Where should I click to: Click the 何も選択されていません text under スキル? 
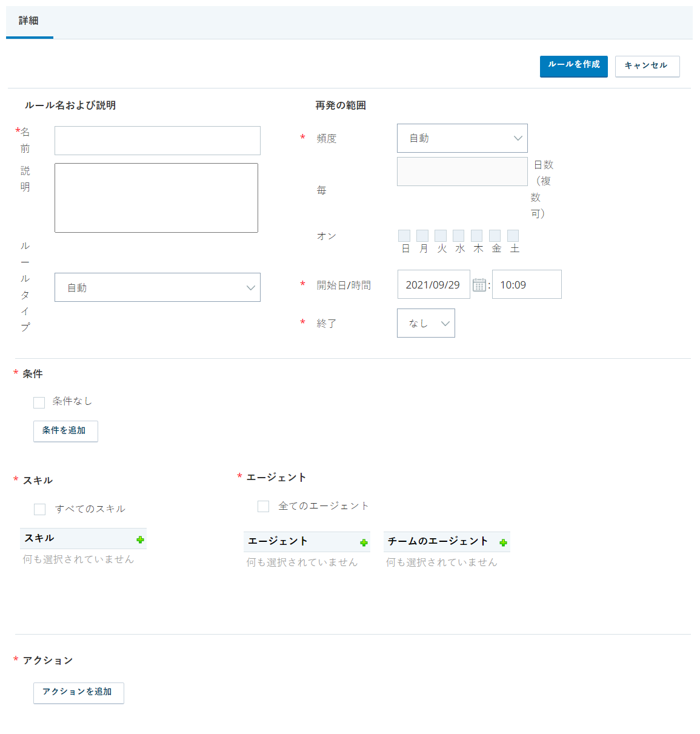tap(78, 559)
